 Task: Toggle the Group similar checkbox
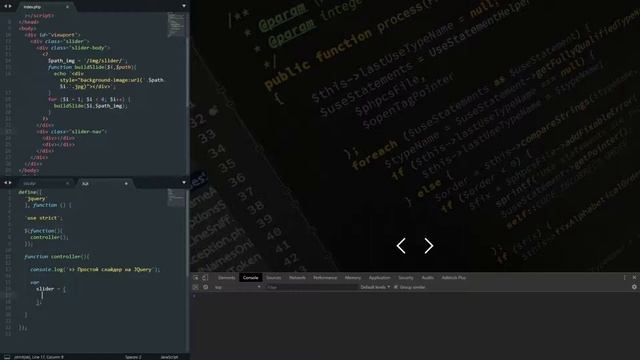click(396, 287)
